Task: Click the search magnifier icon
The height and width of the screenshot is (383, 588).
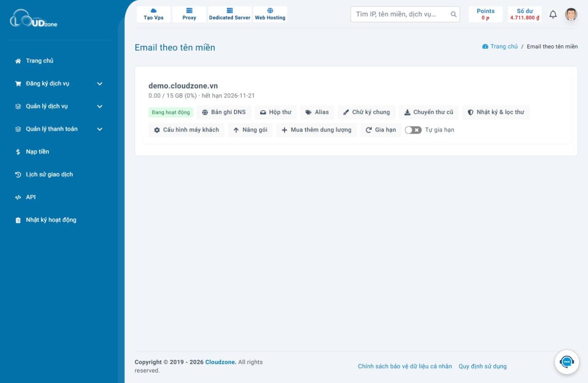Action: 453,15
